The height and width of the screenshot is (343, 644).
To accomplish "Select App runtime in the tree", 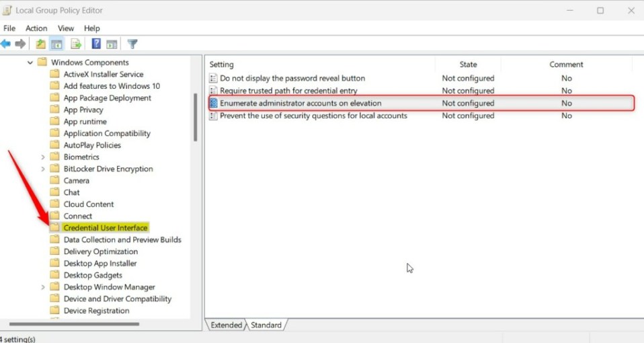I will point(85,122).
